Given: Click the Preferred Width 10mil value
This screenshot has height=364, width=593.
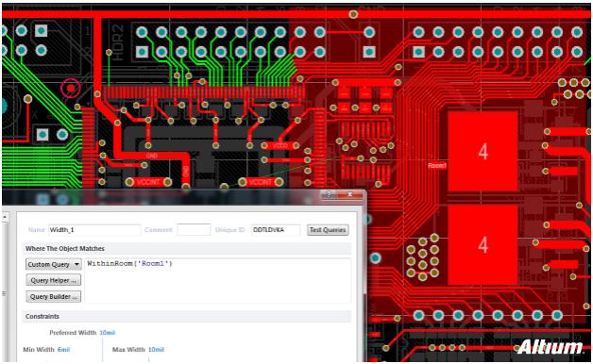Looking at the screenshot, I should pyautogui.click(x=108, y=333).
